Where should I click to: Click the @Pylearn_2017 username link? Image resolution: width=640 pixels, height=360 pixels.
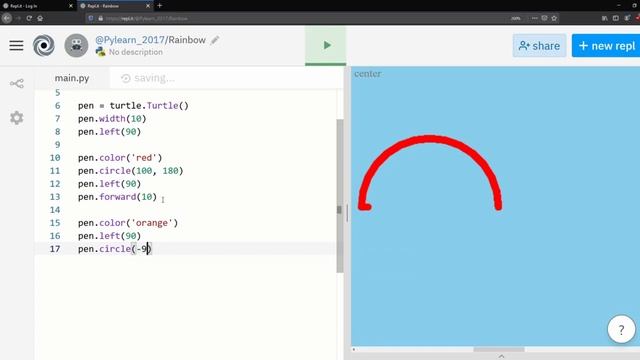point(130,40)
